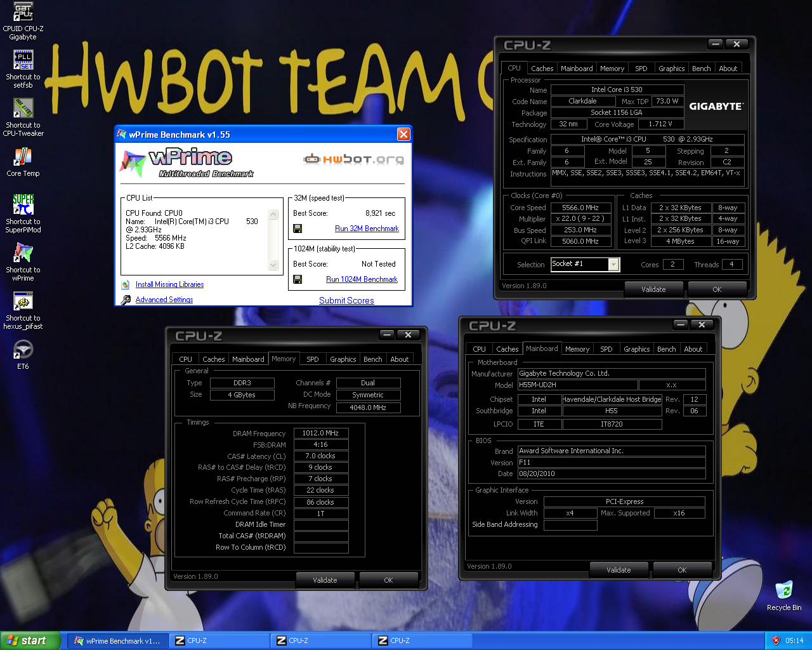Open the Advanced Settings link
812x650 pixels.
click(x=164, y=300)
